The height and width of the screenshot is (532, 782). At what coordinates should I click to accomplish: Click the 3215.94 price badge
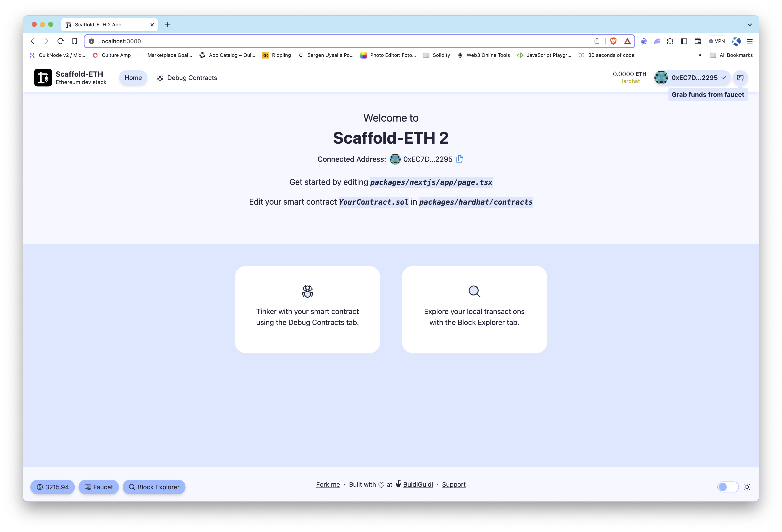pos(53,487)
